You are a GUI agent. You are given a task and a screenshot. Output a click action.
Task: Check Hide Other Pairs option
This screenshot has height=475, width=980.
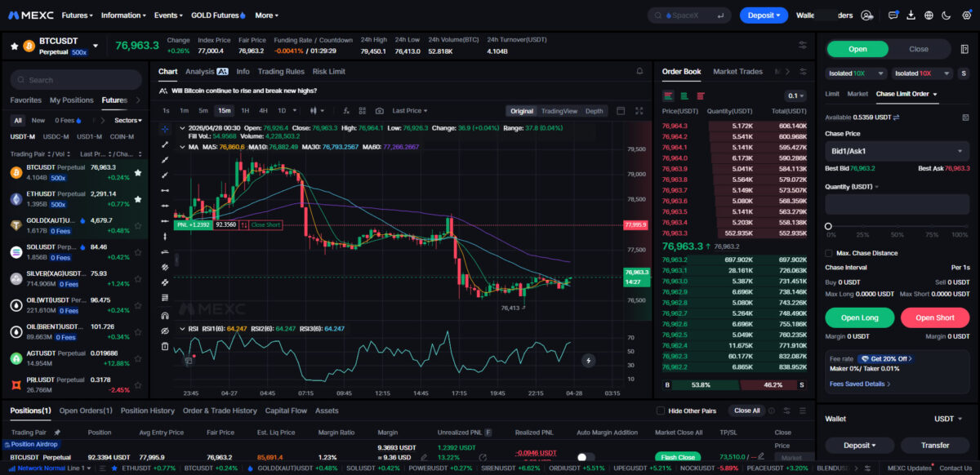click(x=661, y=411)
